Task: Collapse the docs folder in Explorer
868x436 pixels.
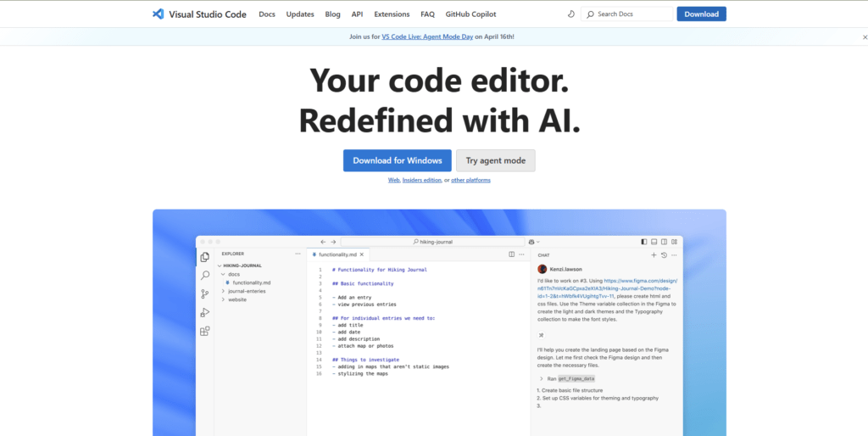Action: pyautogui.click(x=223, y=274)
